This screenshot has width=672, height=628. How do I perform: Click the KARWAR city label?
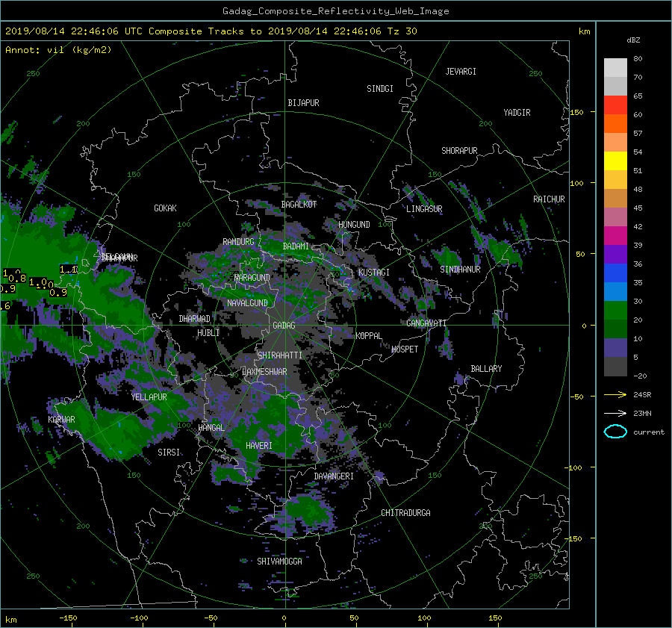coord(61,420)
